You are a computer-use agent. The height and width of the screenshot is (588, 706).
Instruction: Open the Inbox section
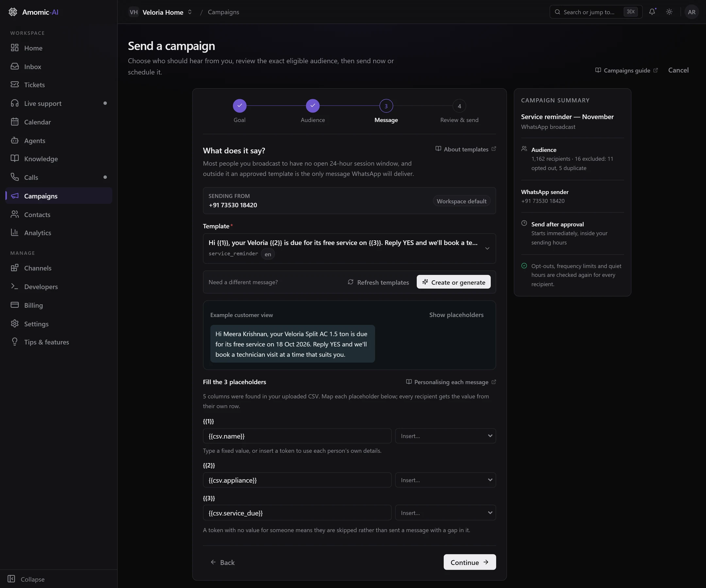[59, 67]
